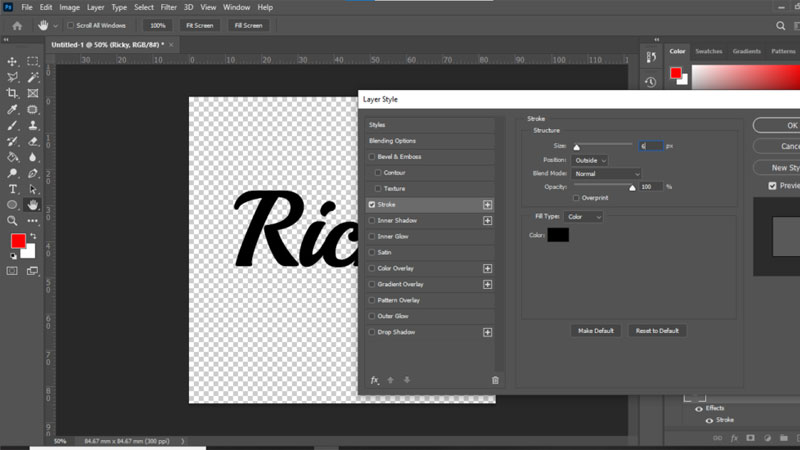This screenshot has width=800, height=450.
Task: Select the Eraser tool
Action: 33,141
